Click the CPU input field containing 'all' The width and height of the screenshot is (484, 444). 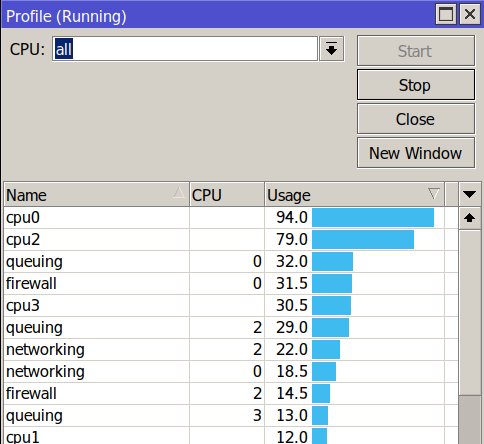pos(185,49)
